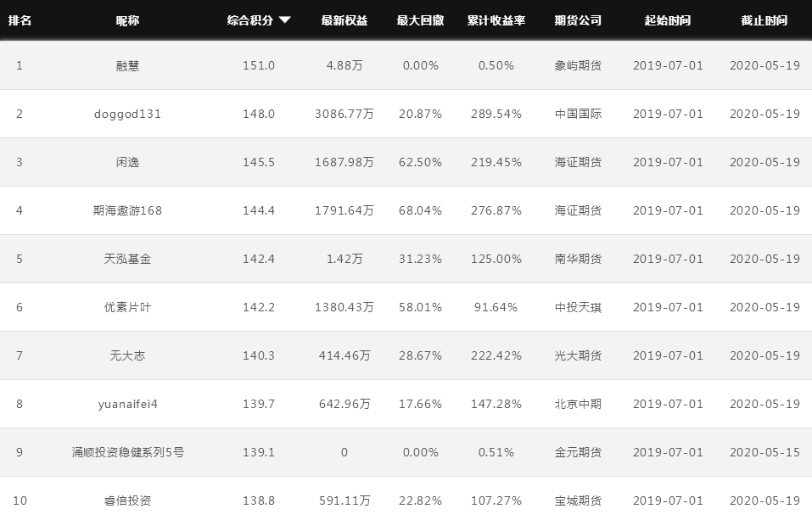Open trader 融慧 profile link
812x520 pixels.
click(x=128, y=65)
